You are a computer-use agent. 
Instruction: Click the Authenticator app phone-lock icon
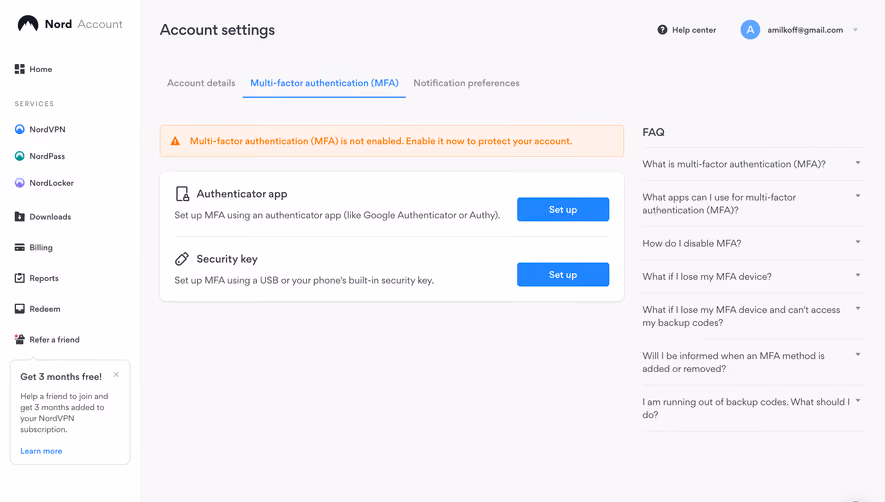click(x=182, y=194)
